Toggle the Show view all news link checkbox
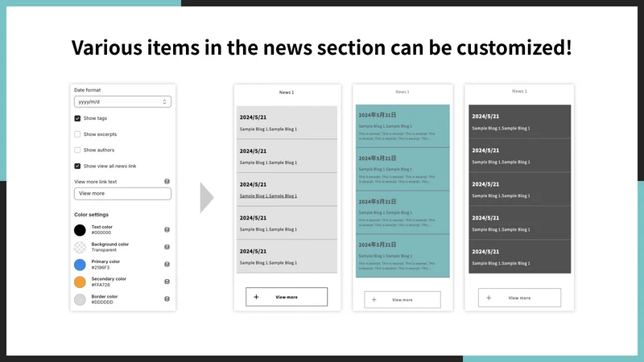 (x=77, y=167)
